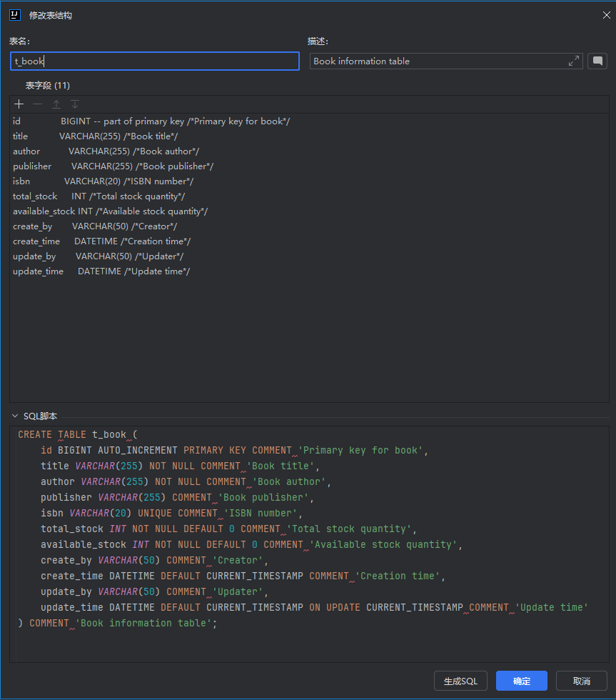Click the 生成SQL button
This screenshot has width=616, height=700.
[x=460, y=681]
